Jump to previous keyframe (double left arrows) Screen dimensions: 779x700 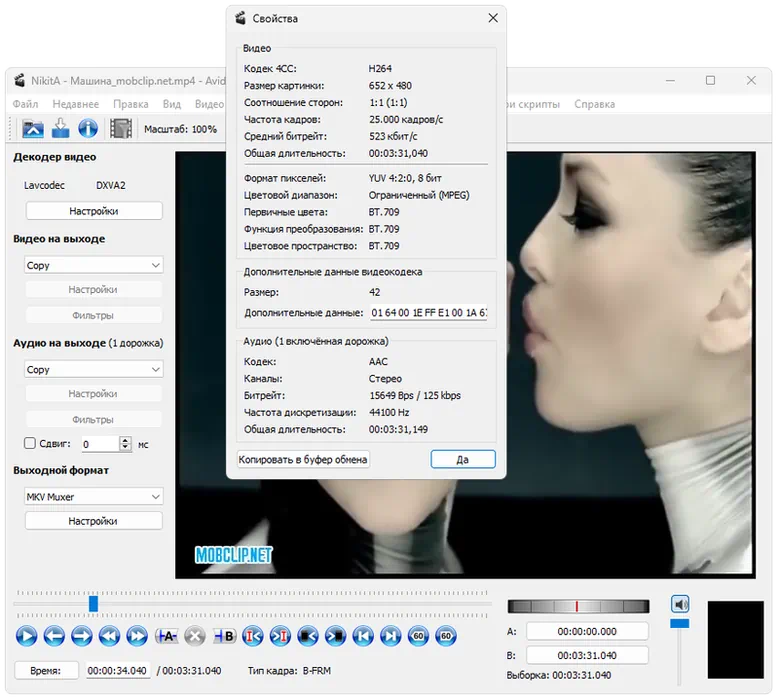[109, 636]
